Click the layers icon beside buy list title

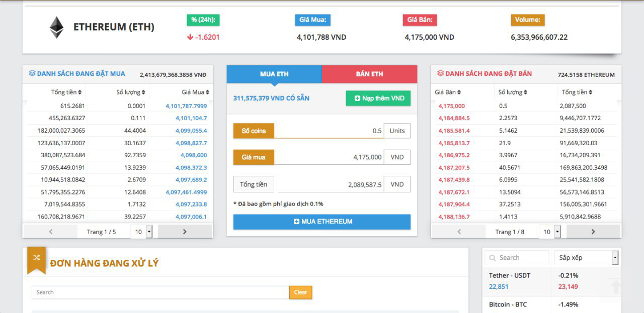[32, 73]
